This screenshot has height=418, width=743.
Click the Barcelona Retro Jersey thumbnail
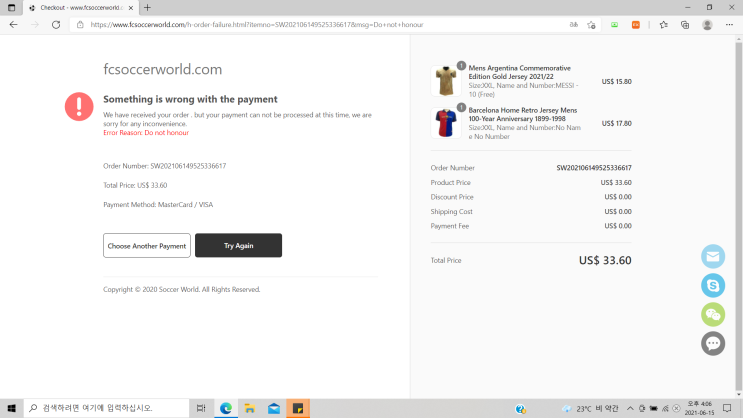coord(446,123)
